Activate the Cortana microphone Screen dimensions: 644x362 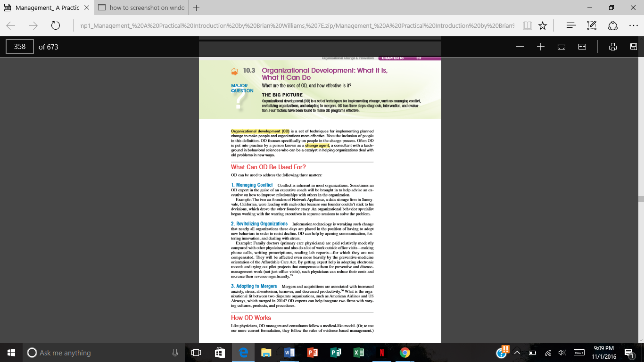(x=175, y=353)
